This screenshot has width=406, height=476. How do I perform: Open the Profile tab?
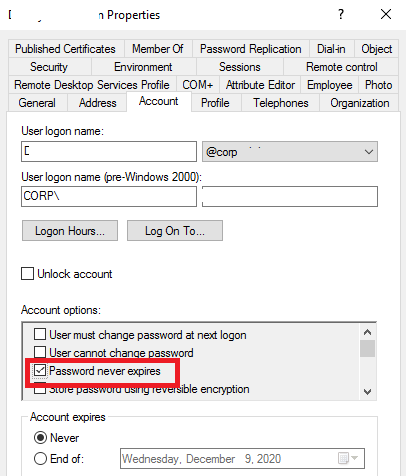[215, 103]
